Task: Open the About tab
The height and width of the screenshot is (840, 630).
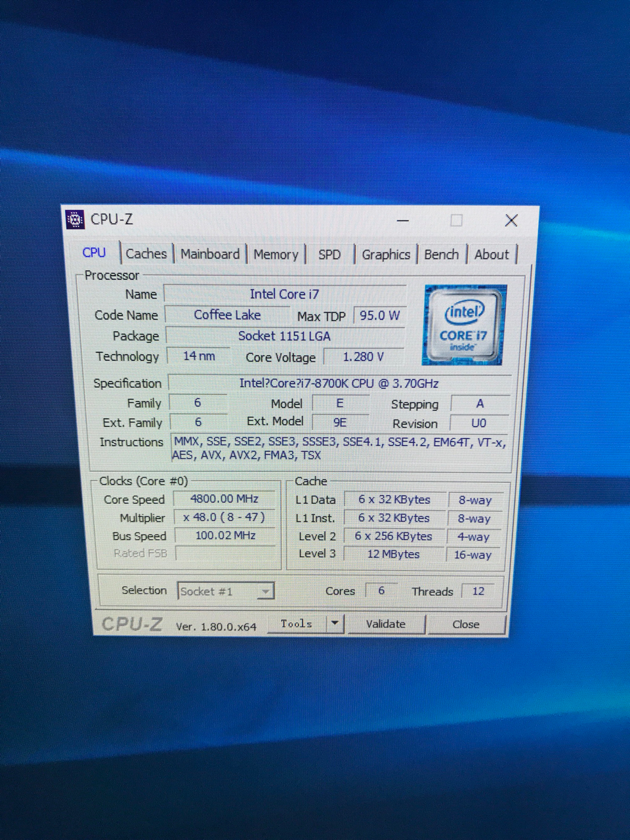Action: 492,254
